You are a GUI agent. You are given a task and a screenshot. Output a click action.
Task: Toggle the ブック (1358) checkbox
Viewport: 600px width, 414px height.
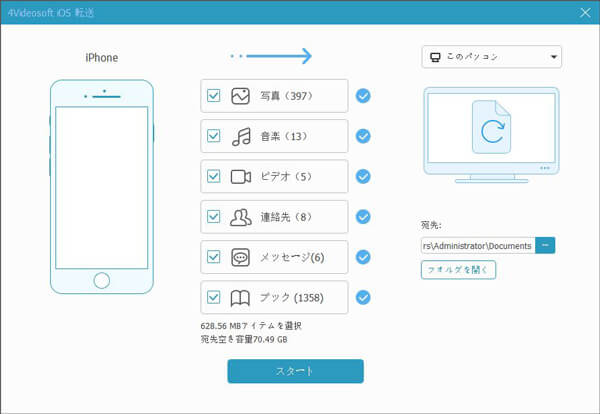point(214,297)
